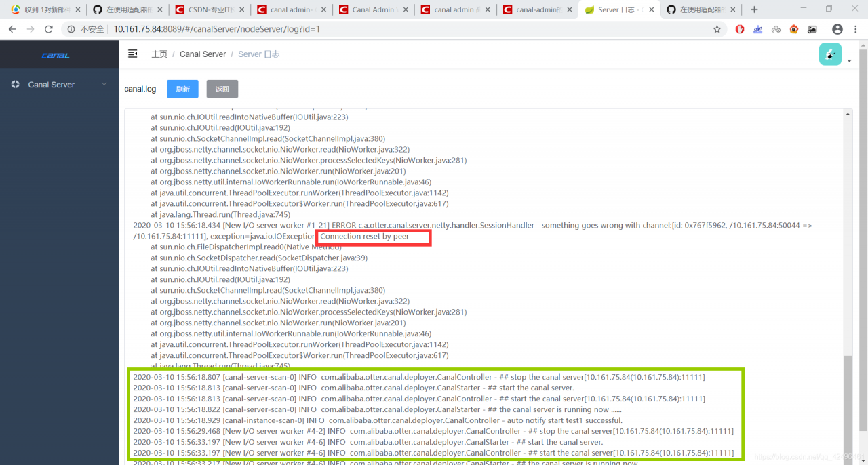Open the user avatar menu

tap(830, 54)
